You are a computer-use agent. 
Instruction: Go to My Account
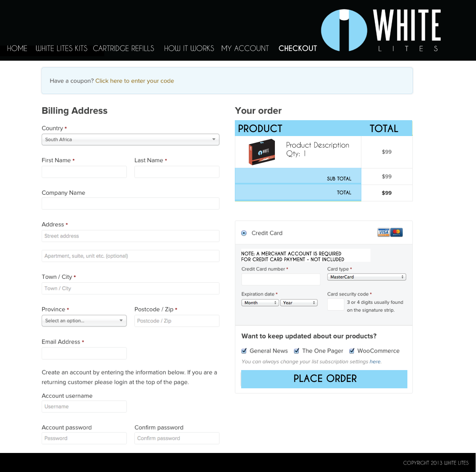tap(245, 48)
